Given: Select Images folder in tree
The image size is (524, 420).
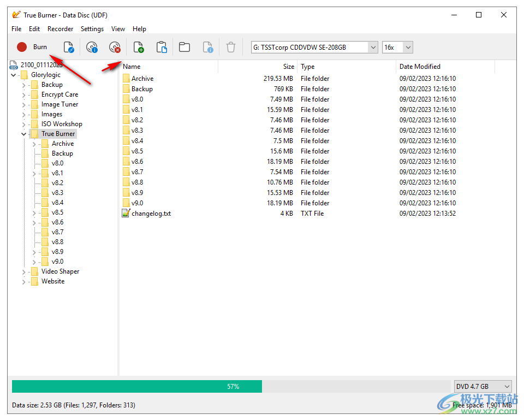Looking at the screenshot, I should point(52,114).
